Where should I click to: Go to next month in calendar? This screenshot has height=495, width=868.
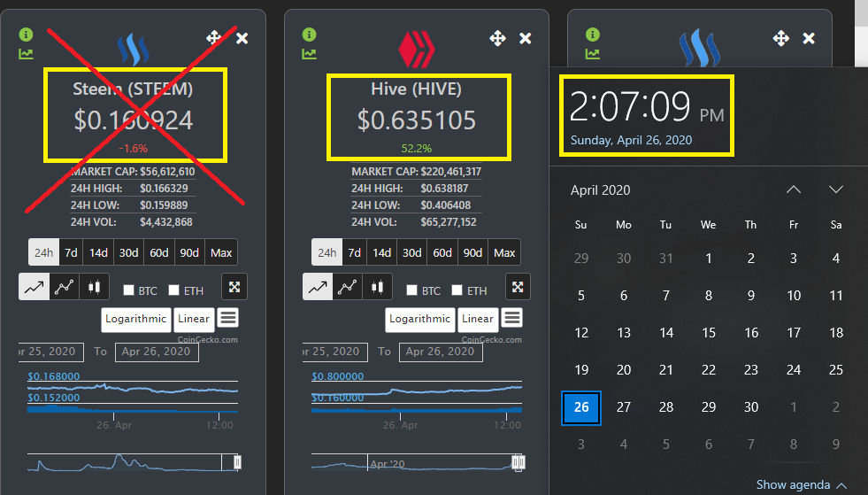click(x=836, y=189)
